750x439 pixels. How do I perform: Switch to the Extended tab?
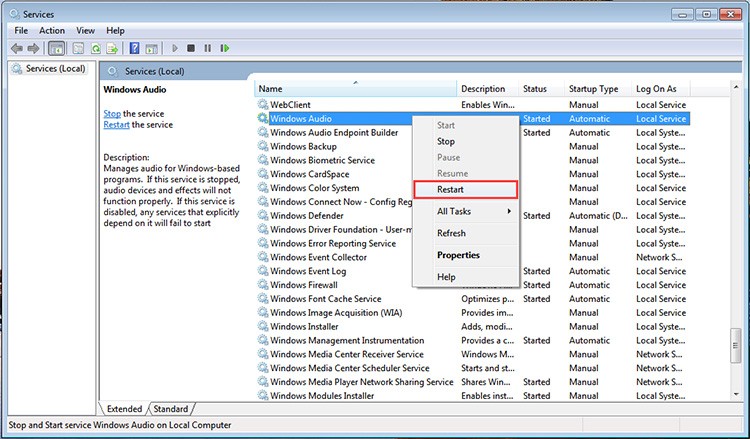pos(124,409)
